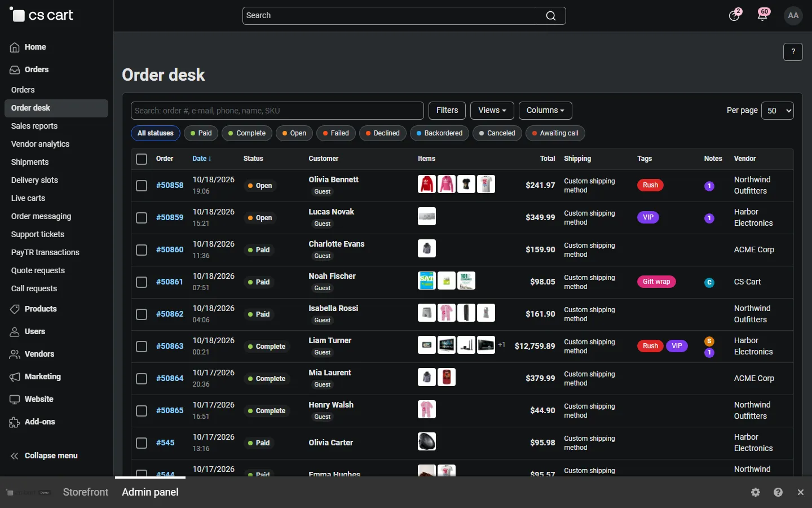Screen dimensions: 812x508
Task: Click the Filters button
Action: pos(447,111)
